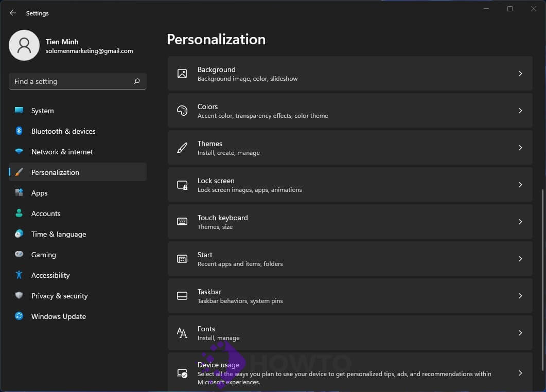Click the Lock screen icon
Viewport: 546px width, 392px height.
click(182, 184)
